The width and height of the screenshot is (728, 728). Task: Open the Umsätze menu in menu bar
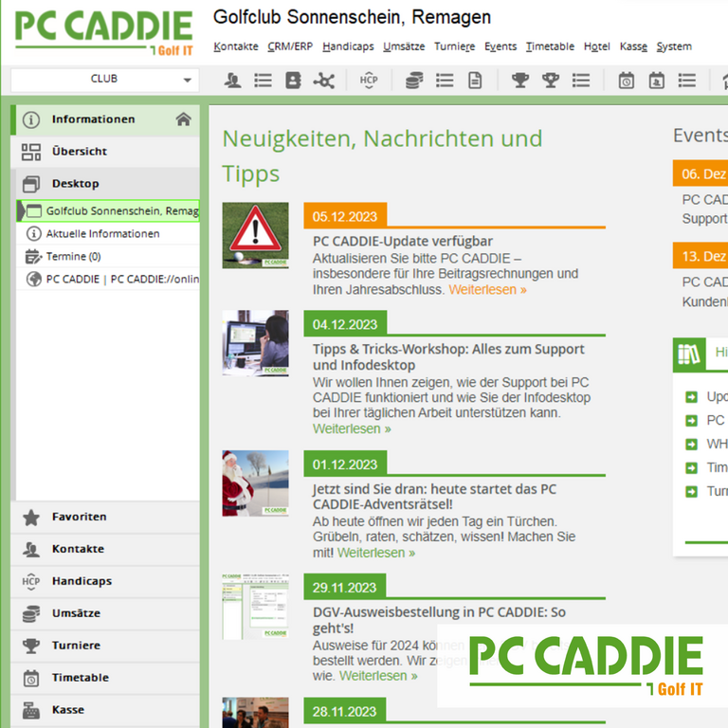pyautogui.click(x=404, y=46)
